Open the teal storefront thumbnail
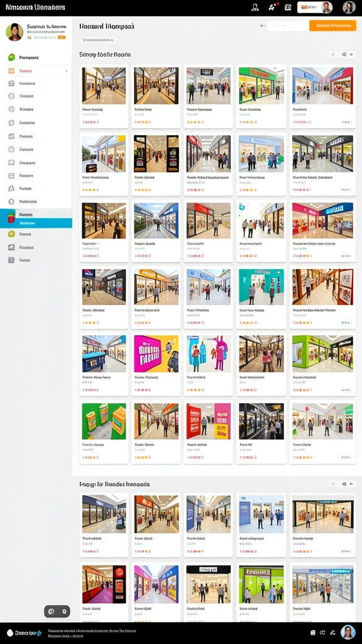The height and width of the screenshot is (644, 362). (x=261, y=287)
